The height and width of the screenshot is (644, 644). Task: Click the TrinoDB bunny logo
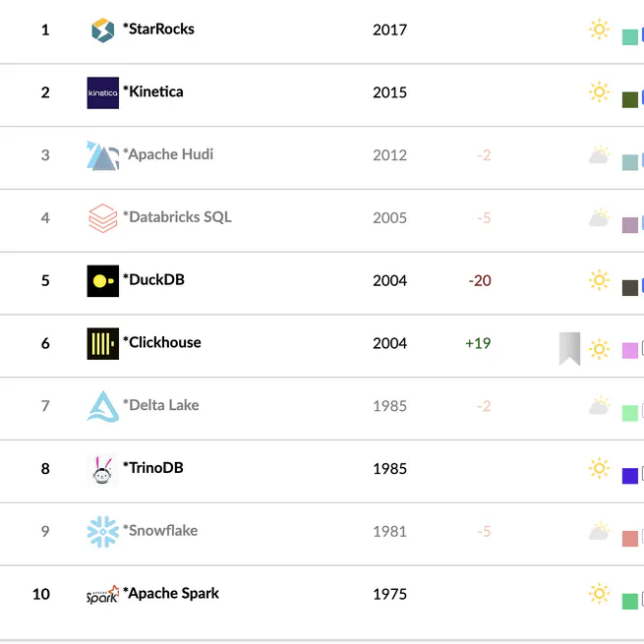point(102,469)
